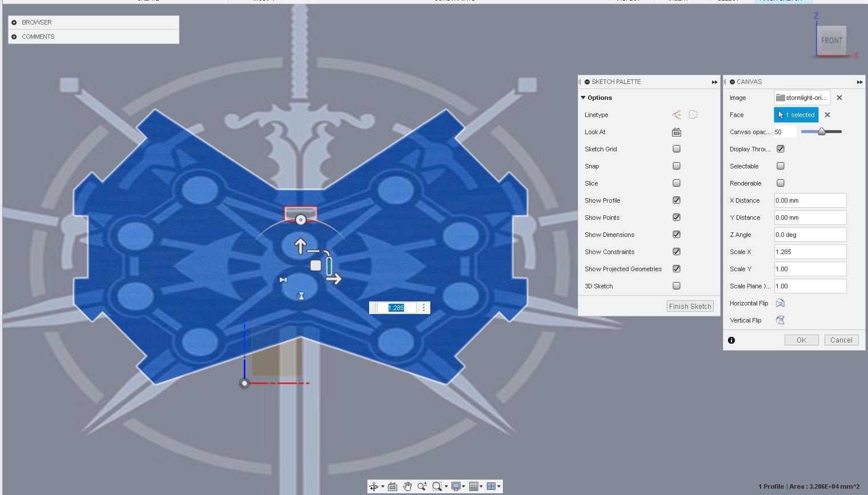Click the Horizontal Flip icon

click(780, 303)
